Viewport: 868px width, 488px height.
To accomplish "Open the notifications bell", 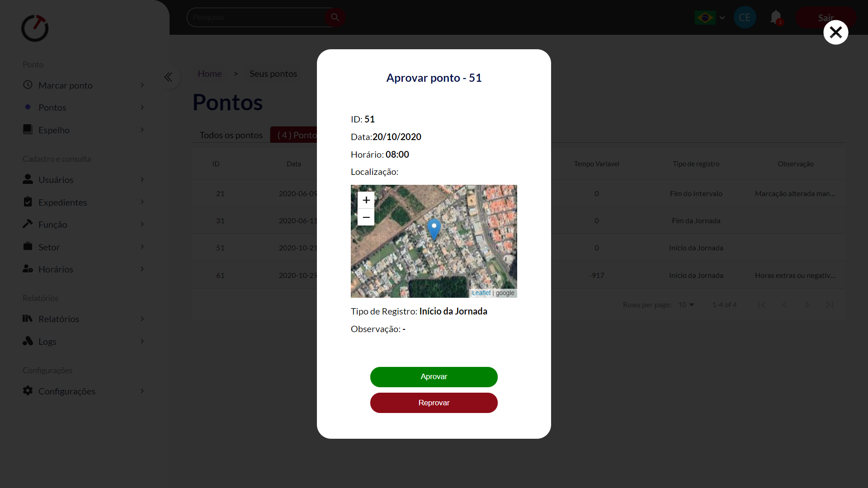I will click(x=776, y=17).
